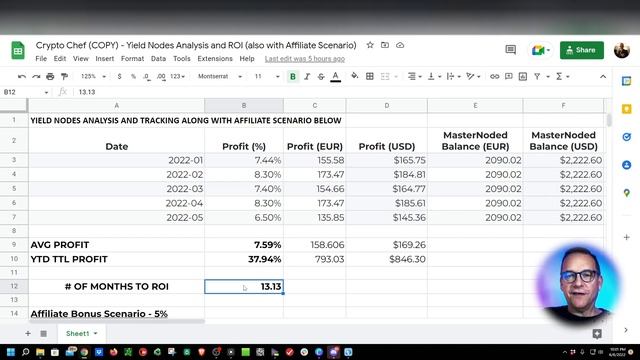This screenshot has height=360, width=640.
Task: Click the Add Sheet plus button
Action: (28, 333)
